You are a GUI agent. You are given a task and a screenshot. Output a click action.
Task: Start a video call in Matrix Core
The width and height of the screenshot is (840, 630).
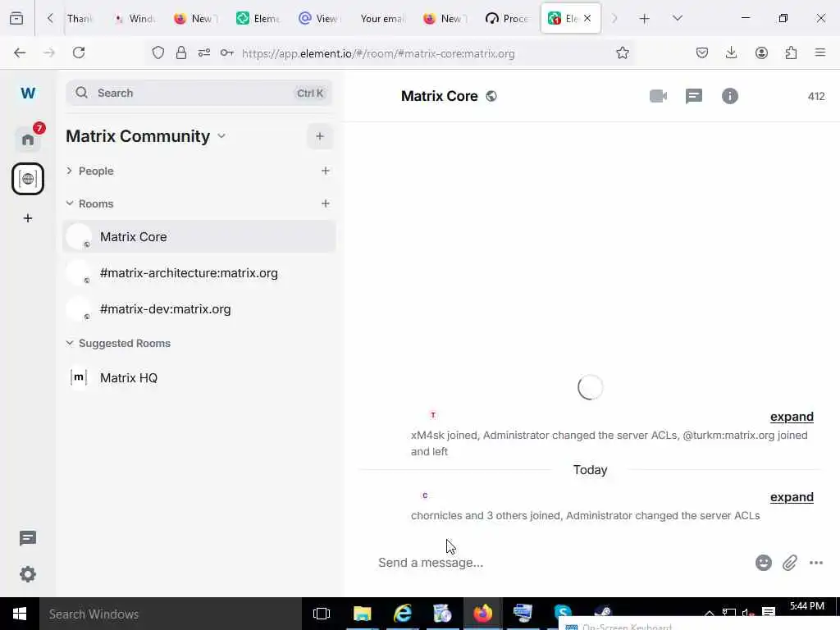[x=658, y=97]
